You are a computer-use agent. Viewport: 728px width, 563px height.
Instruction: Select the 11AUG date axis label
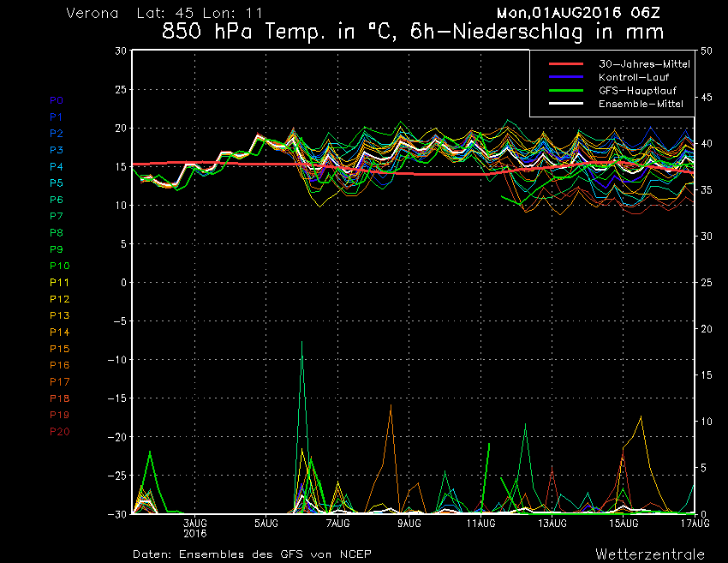[480, 524]
